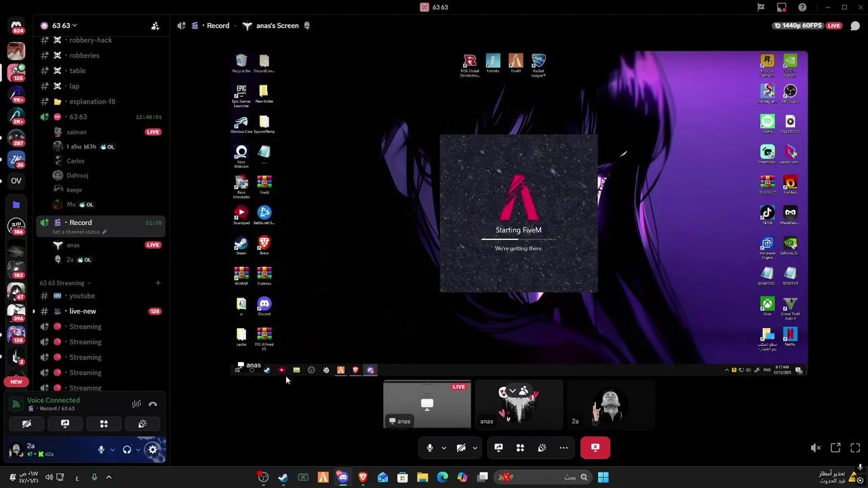Open the server with the 9K+ badge
This screenshot has width=868, height=488.
[x=16, y=94]
